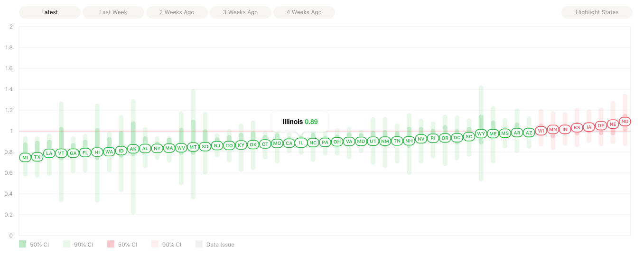644x257 pixels.
Task: Show 2 Weeks Ago data
Action: [x=177, y=12]
